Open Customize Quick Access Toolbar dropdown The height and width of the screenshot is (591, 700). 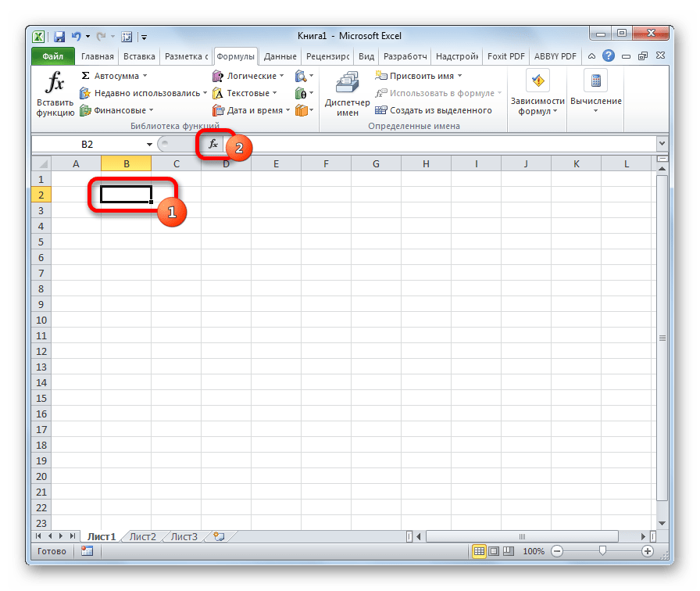144,37
